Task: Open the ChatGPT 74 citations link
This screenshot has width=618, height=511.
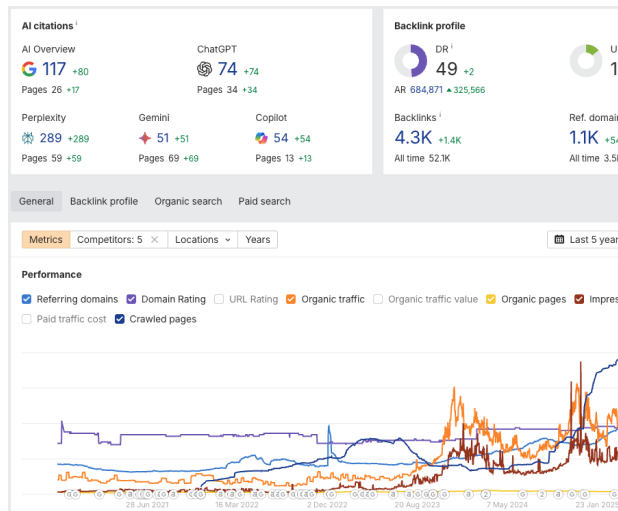Action: [x=227, y=69]
